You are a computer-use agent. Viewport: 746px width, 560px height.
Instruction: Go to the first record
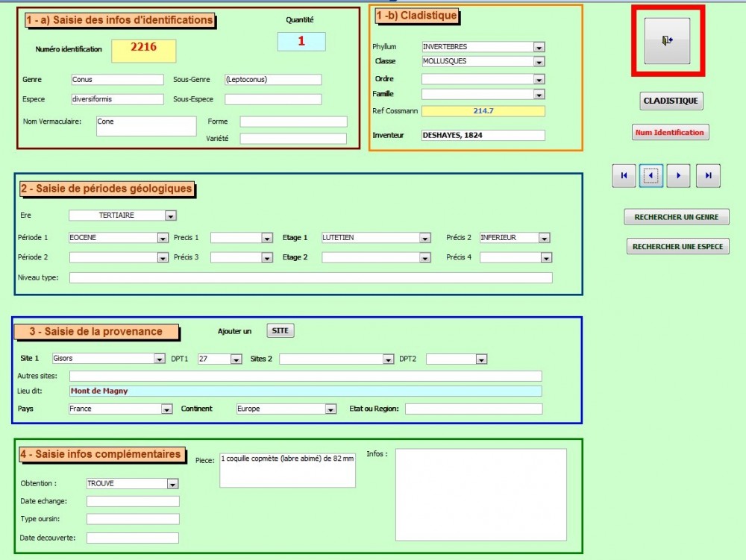[x=624, y=176]
